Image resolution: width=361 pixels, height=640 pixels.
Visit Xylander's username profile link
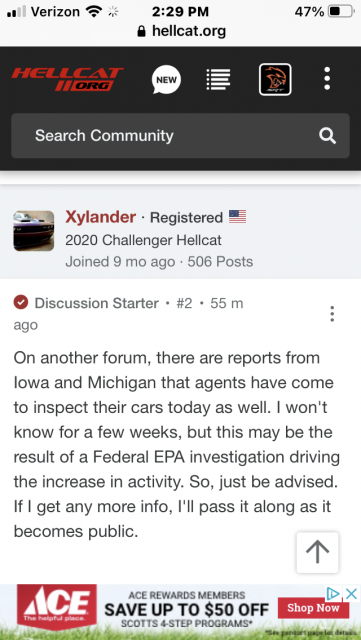click(100, 217)
